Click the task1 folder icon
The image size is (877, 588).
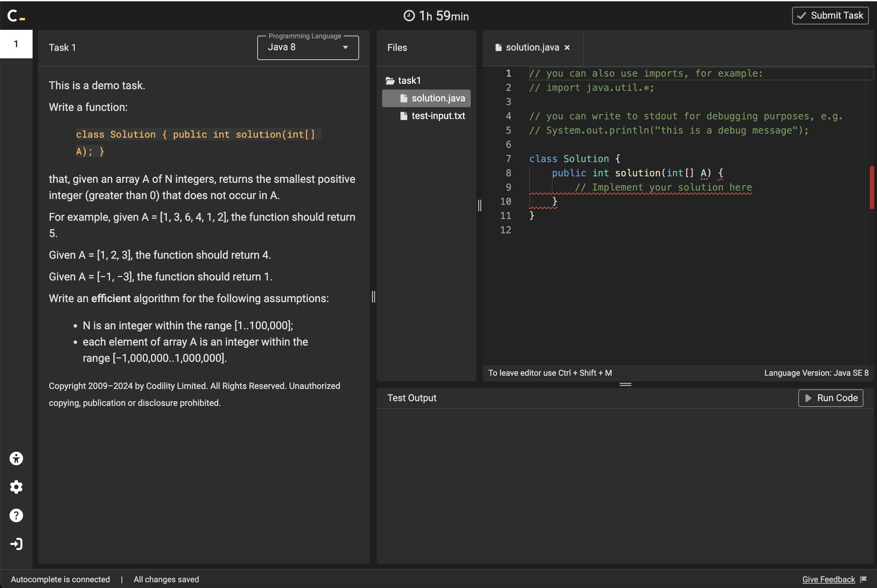(x=390, y=81)
